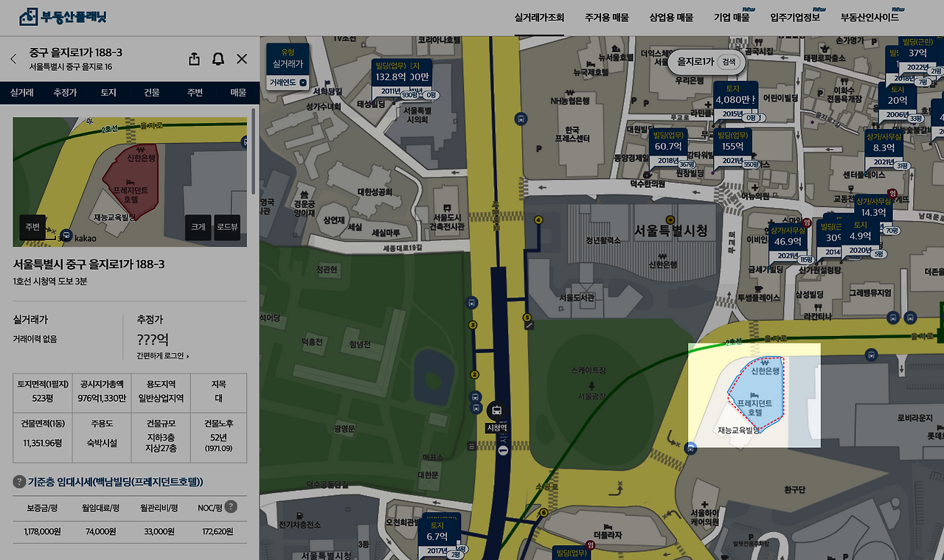Click the 8.3억 상가/사무실 marker
Screen dimensions: 944x560
pos(884,147)
